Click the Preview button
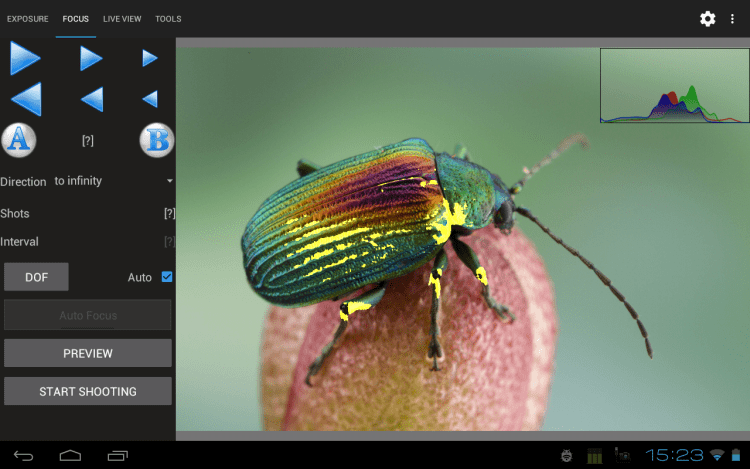 (88, 353)
